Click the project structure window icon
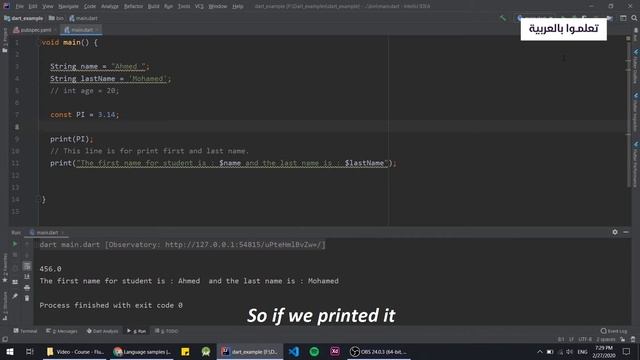Screen dimensions: 640x360 coord(623,18)
